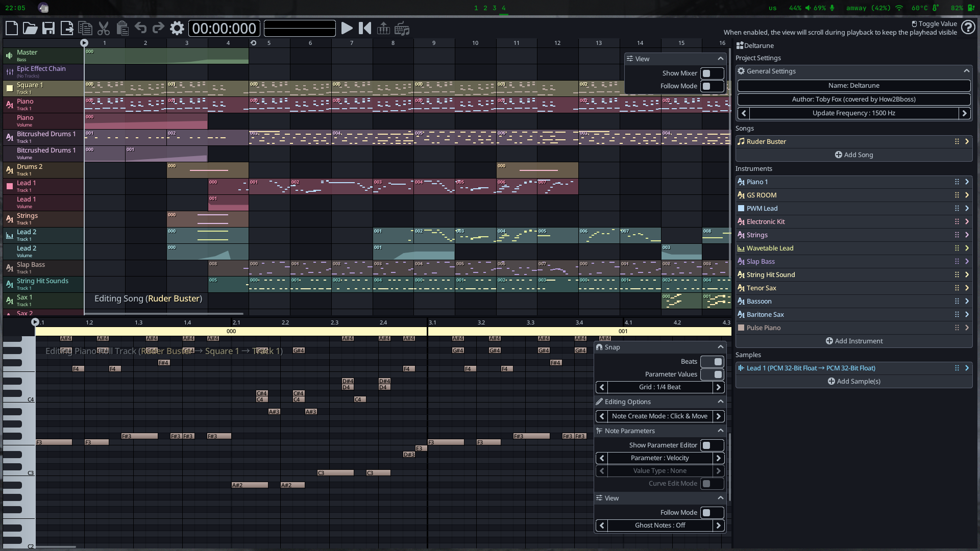Click the export file icon
Screen dimensions: 980x551
point(67,29)
